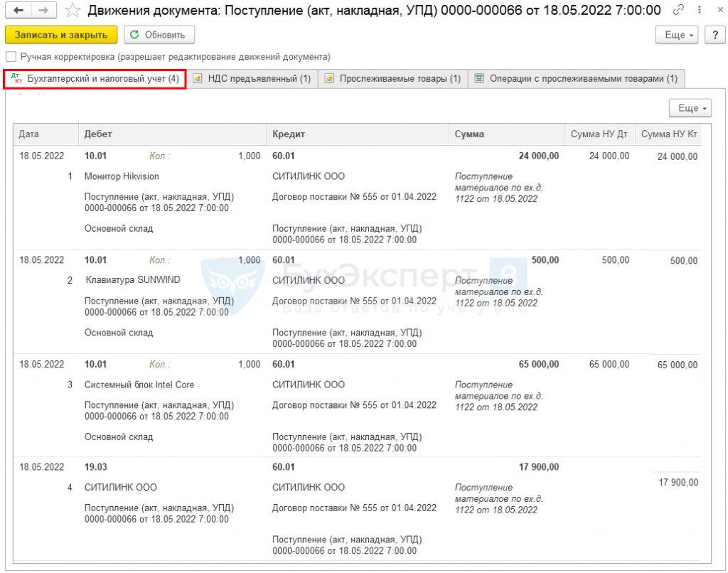This screenshot has width=728, height=573.
Task: Click the Кредит column header
Action: 358,134
